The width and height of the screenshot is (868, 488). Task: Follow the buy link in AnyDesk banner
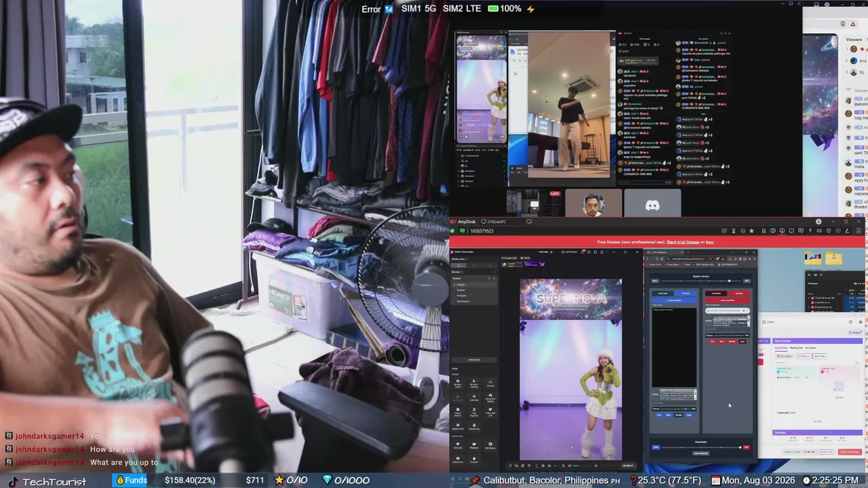click(710, 242)
